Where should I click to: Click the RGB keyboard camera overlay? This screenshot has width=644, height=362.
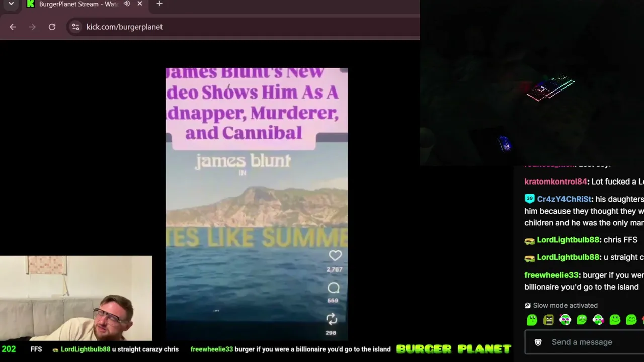pyautogui.click(x=532, y=82)
